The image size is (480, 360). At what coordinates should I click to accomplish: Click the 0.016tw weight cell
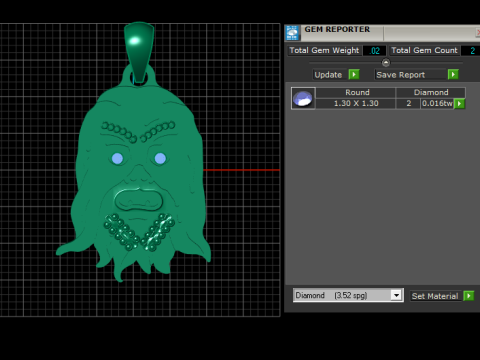437,103
